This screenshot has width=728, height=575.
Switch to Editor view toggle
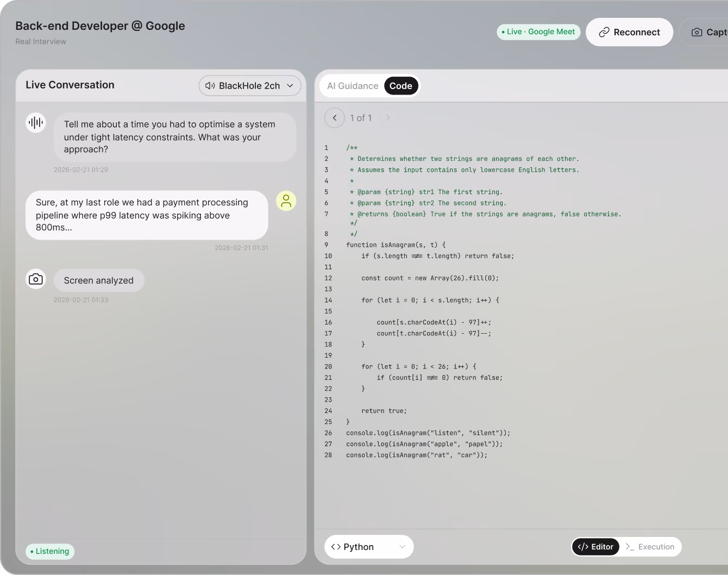point(595,547)
